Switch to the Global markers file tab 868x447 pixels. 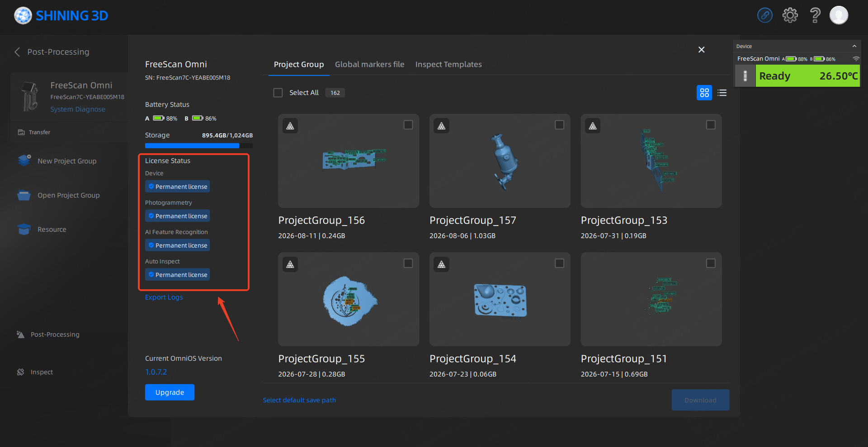tap(370, 65)
